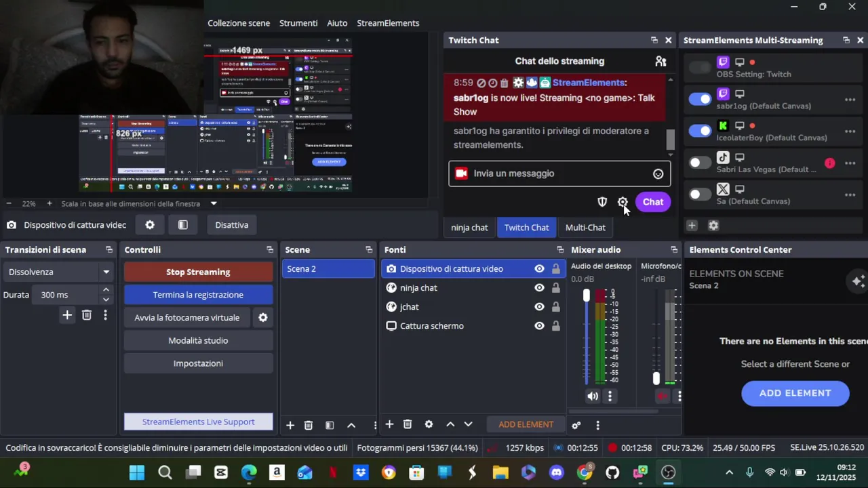Open Mixer audio options menu
Viewport: 868px width, 488px height.
tap(597, 425)
